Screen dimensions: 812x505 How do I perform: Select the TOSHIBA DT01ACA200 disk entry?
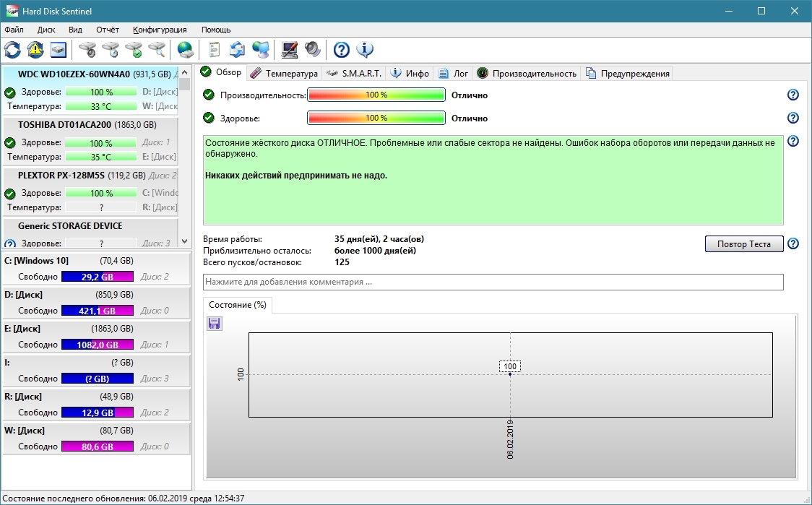tap(64, 124)
